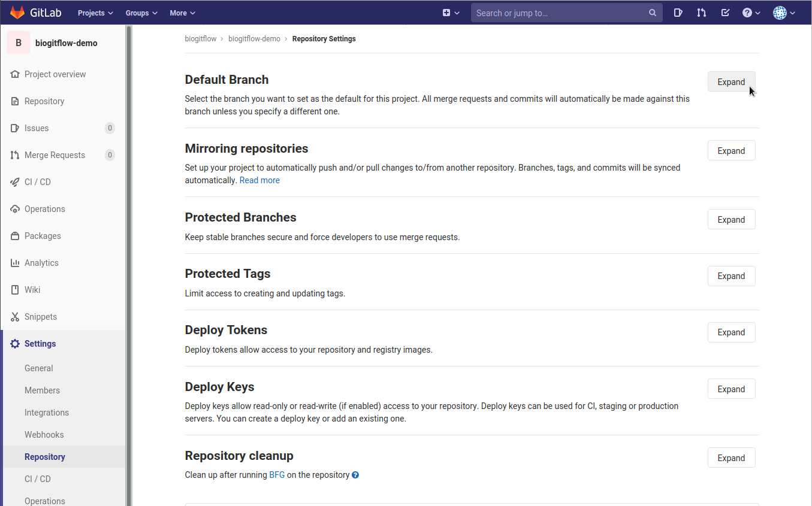Open the BFG link
The height and width of the screenshot is (506, 812).
point(277,475)
